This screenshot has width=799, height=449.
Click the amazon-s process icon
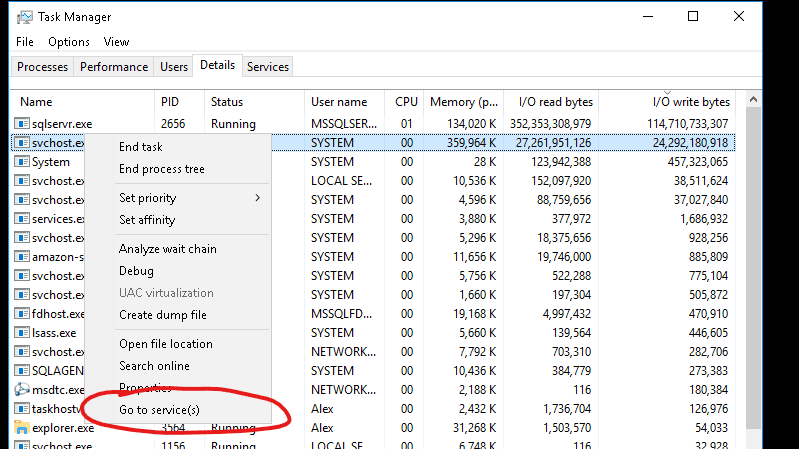coord(22,257)
